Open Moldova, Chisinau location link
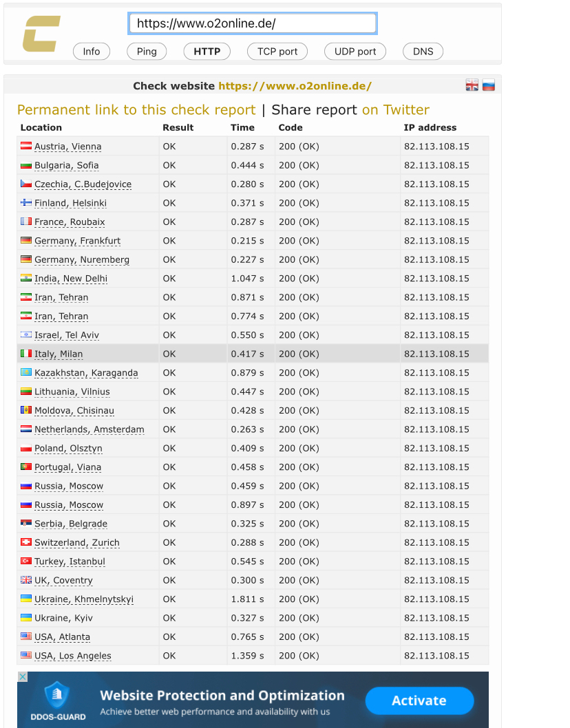Screen dimensions: 570x728 pyautogui.click(x=74, y=411)
